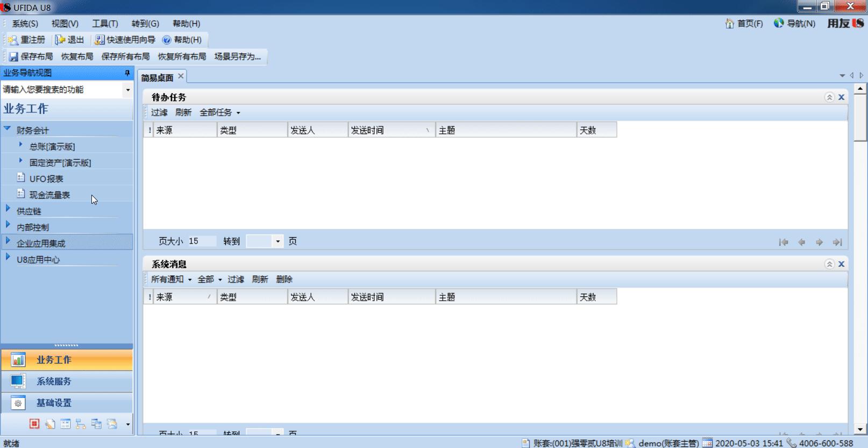Open the function search box dropdown arrow
The width and height of the screenshot is (868, 448).
pos(127,90)
